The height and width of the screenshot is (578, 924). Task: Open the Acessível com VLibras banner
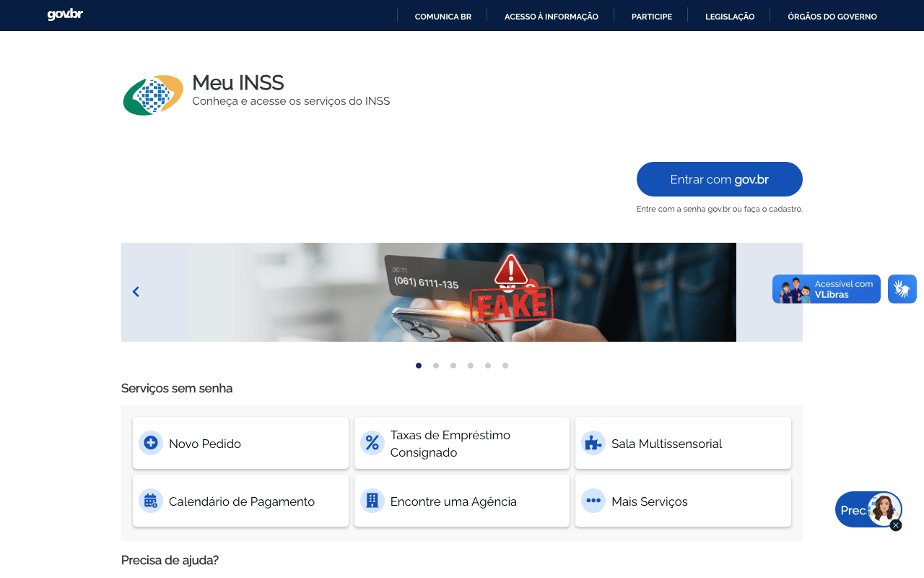826,288
